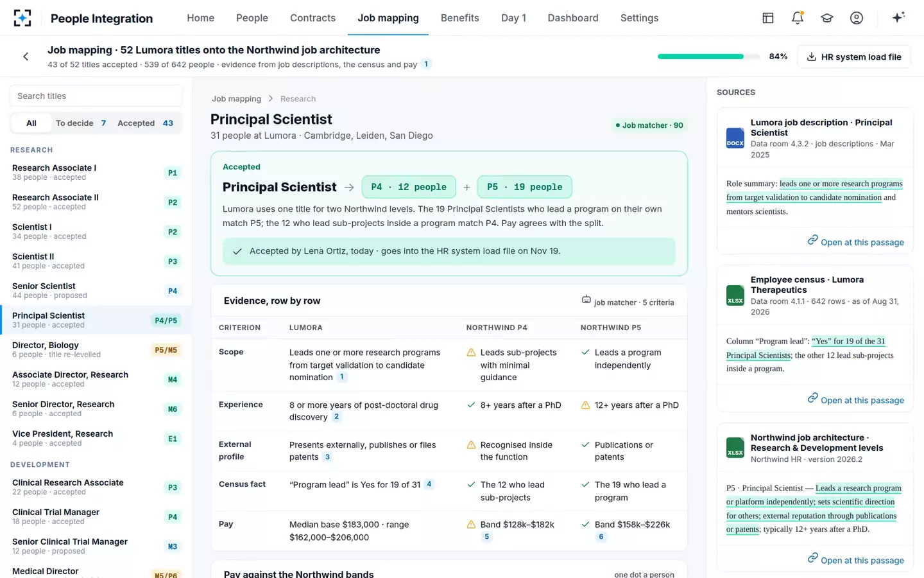Select Research Associate II title row
The height and width of the screenshot is (578, 924).
pos(96,202)
